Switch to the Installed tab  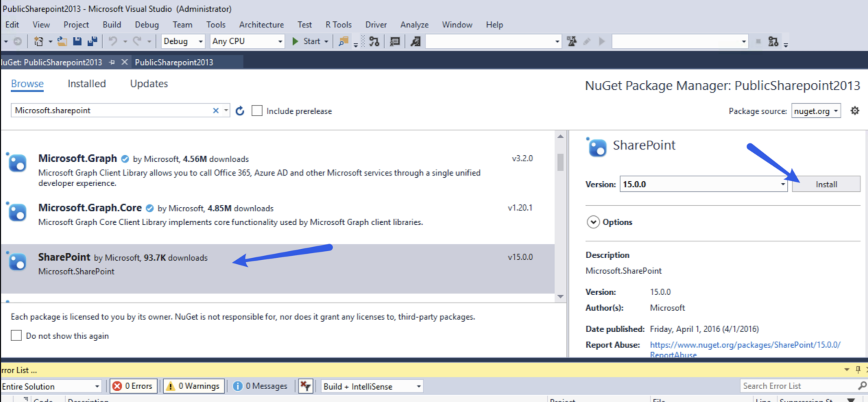click(x=86, y=84)
